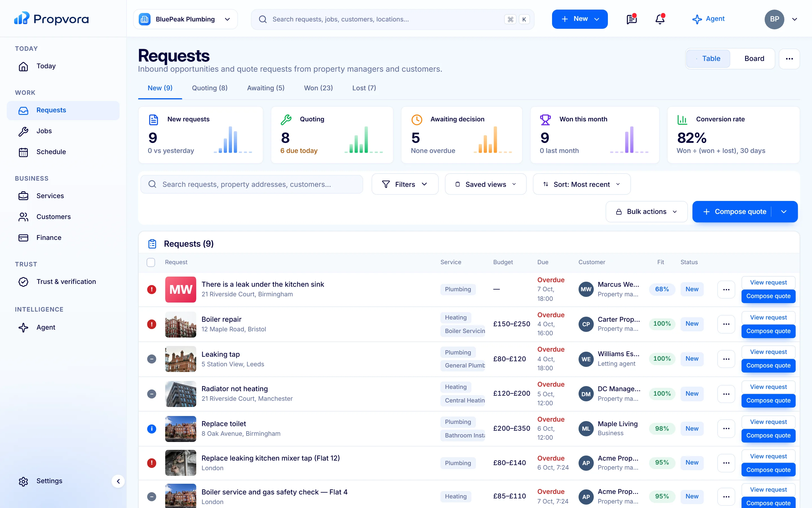This screenshot has height=508, width=812.
Task: Expand the New button dropdown
Action: [579, 19]
